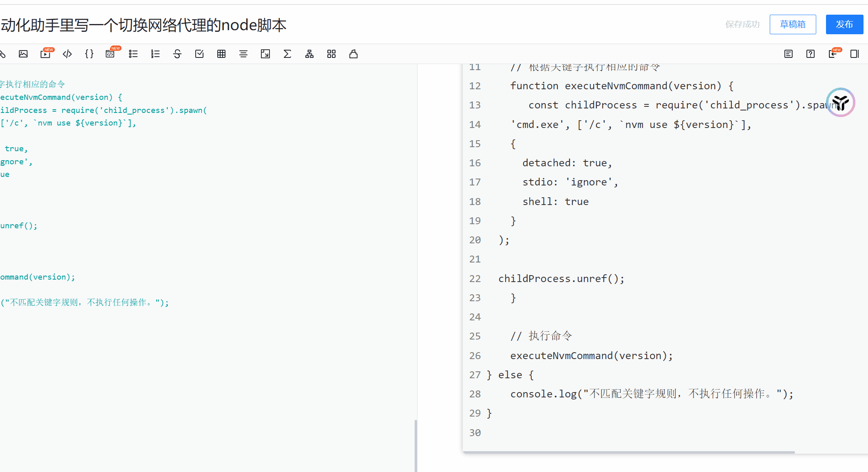Screen dimensions: 868x472
Task: Click editor line 不匹配关键字规则
Action: click(84, 302)
